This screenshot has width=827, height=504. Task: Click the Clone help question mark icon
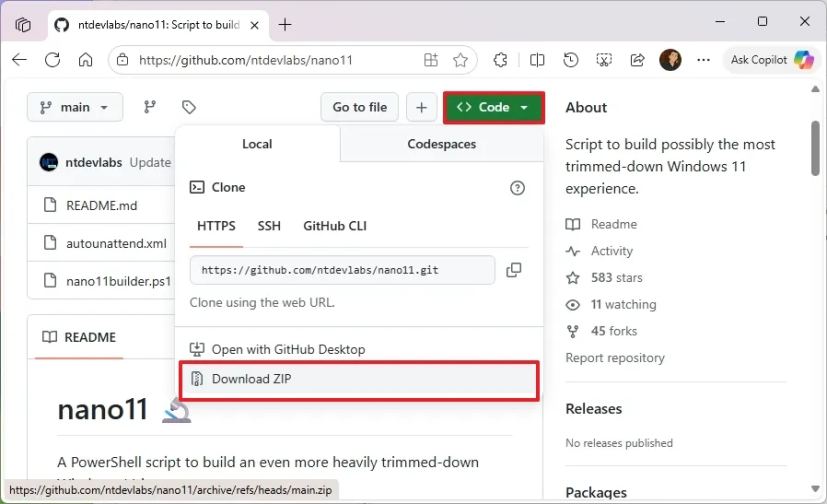click(x=517, y=187)
